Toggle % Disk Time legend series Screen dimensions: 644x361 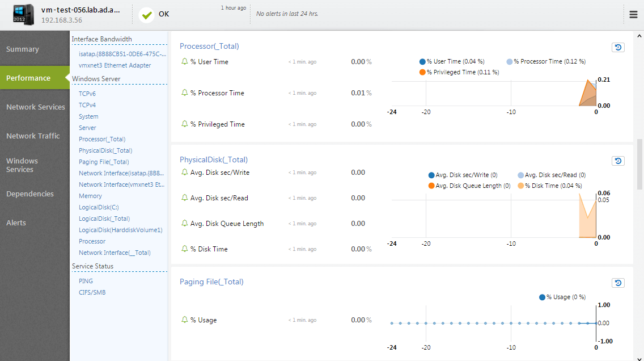(x=550, y=186)
